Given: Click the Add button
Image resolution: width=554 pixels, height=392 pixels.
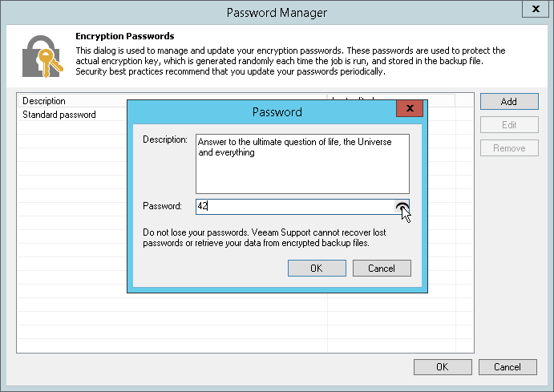Looking at the screenshot, I should [508, 102].
